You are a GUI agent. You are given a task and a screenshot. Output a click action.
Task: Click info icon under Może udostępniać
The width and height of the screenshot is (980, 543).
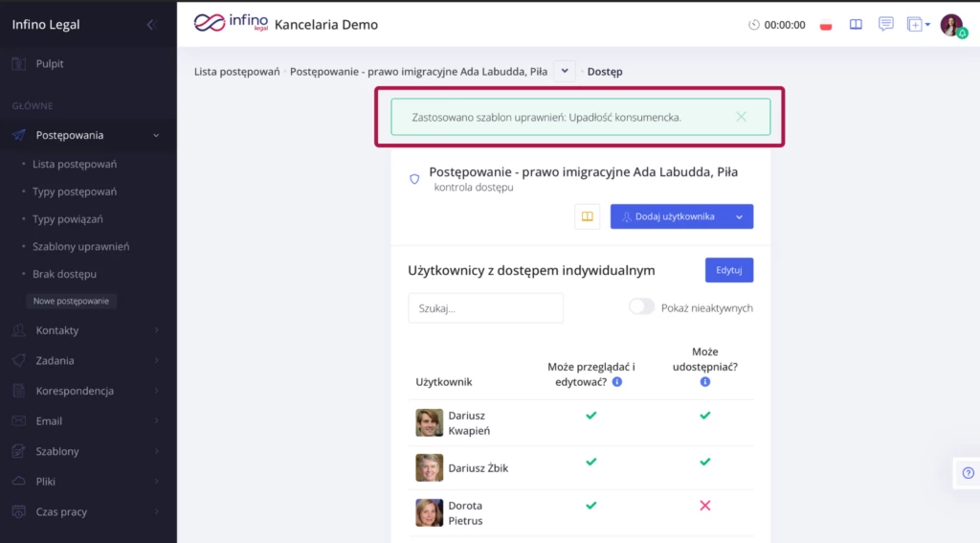705,381
